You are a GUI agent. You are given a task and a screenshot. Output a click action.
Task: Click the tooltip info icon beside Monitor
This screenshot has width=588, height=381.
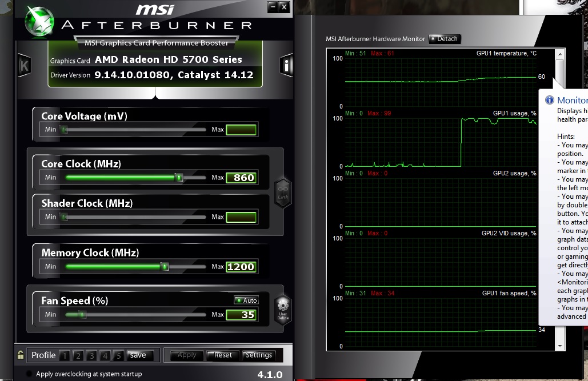click(549, 100)
